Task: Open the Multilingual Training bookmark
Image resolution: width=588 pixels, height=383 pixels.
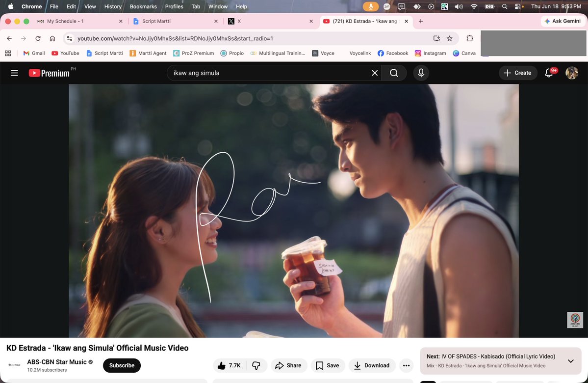Action: click(x=278, y=54)
